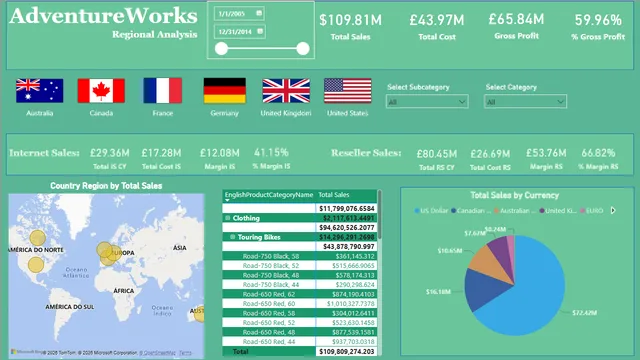Click the EnglishProductCategoryName column header

click(x=269, y=195)
